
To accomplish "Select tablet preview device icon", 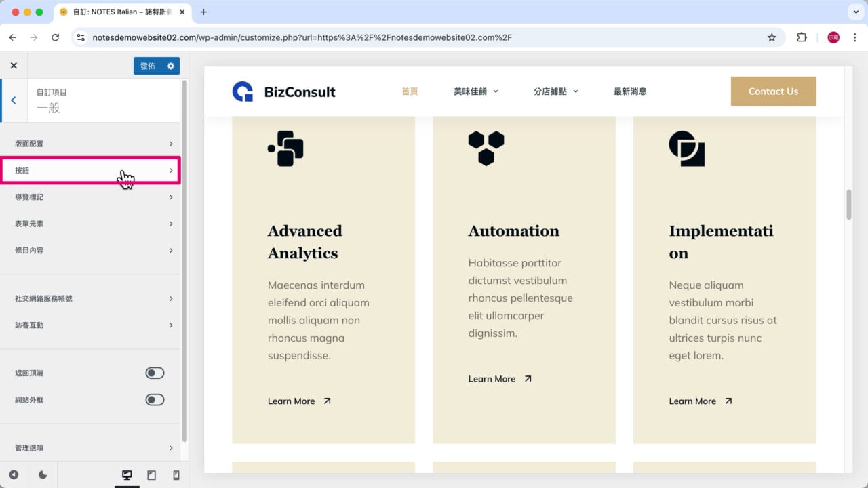I will [x=151, y=475].
